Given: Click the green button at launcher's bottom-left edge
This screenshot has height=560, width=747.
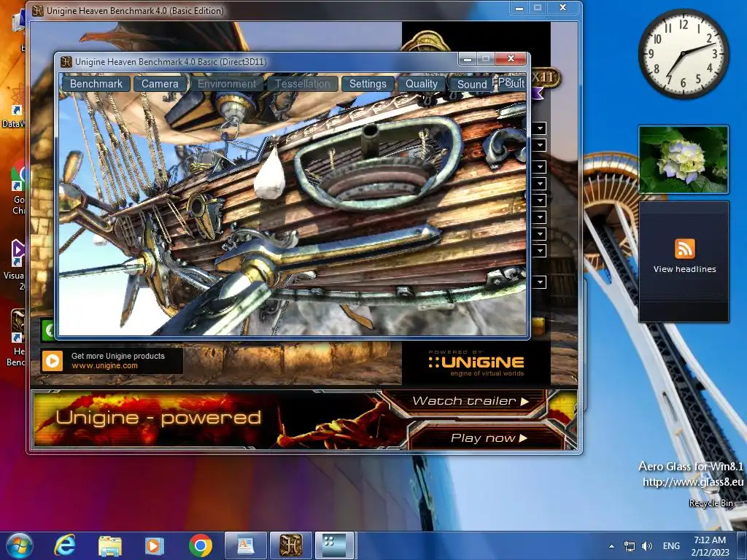Looking at the screenshot, I should point(48,330).
